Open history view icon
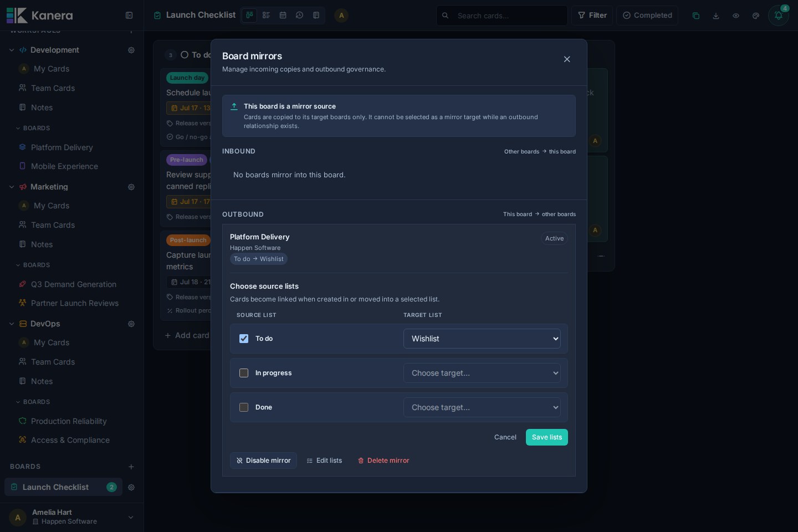The width and height of the screenshot is (798, 532). [x=299, y=16]
